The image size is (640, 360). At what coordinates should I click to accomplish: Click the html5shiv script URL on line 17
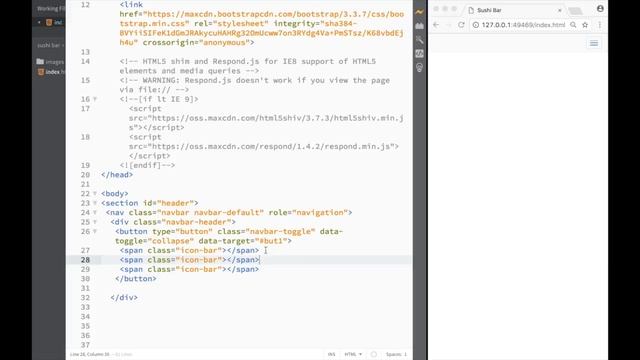(x=266, y=122)
